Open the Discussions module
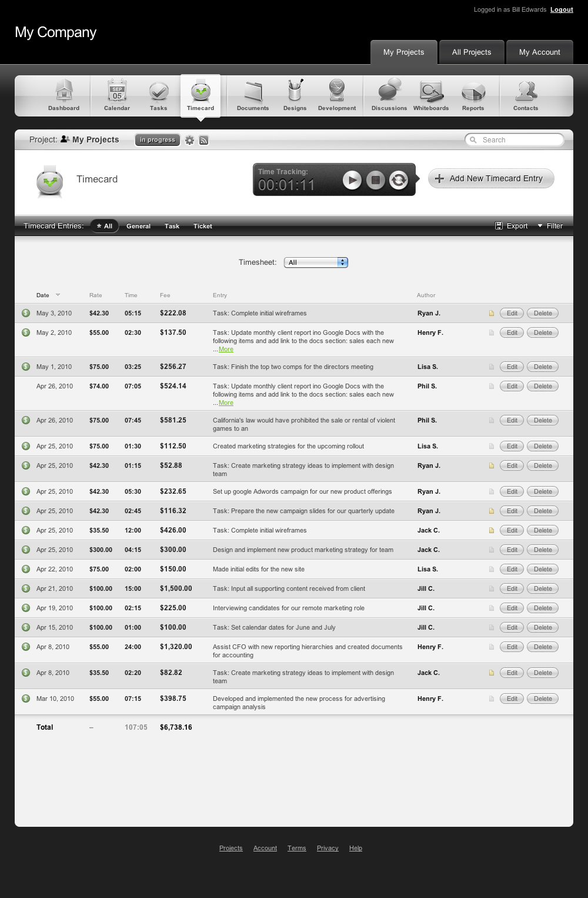 [389, 95]
